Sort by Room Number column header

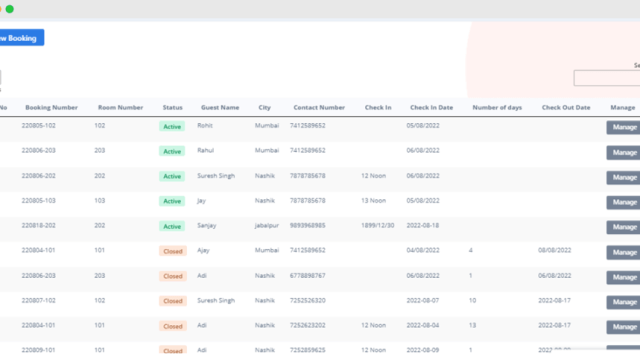point(120,107)
